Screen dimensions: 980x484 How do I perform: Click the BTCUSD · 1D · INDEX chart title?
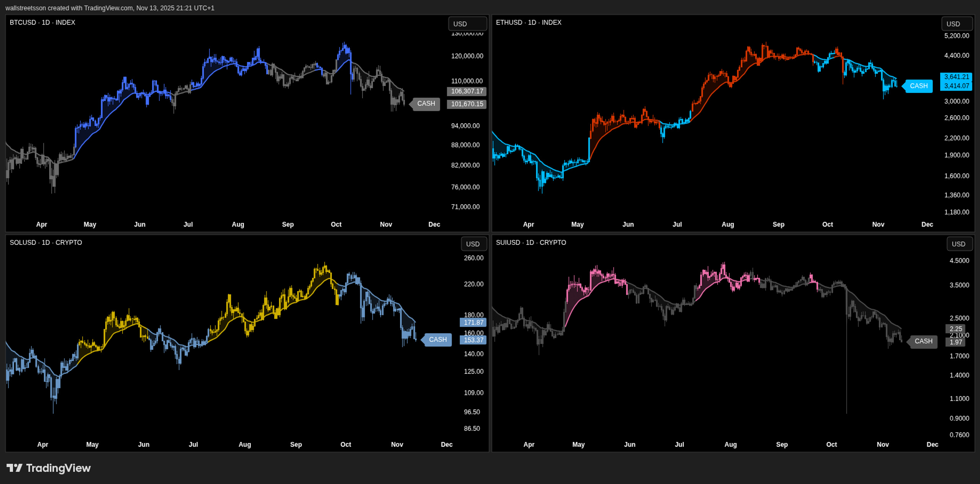click(42, 23)
